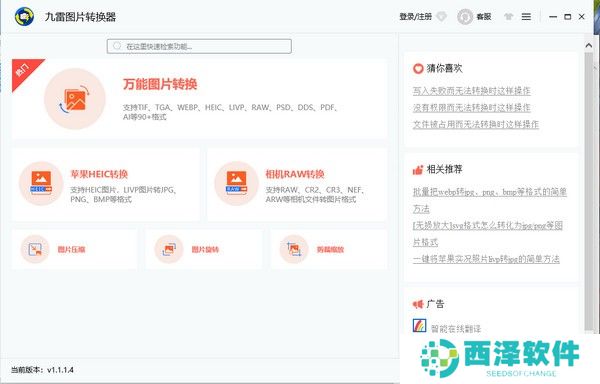Click the 当前版本: v1.1.1.4 status text

[x=42, y=370]
